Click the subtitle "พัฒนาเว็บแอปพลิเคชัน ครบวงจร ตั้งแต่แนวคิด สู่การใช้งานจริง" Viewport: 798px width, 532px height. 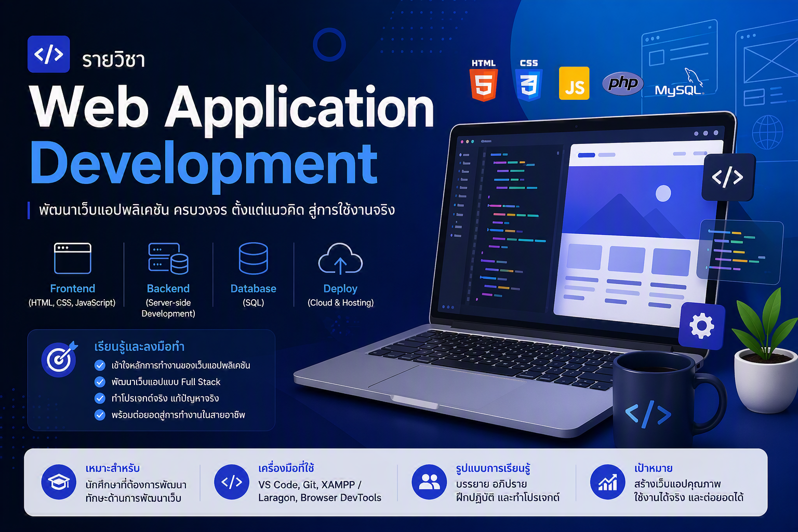tap(217, 210)
